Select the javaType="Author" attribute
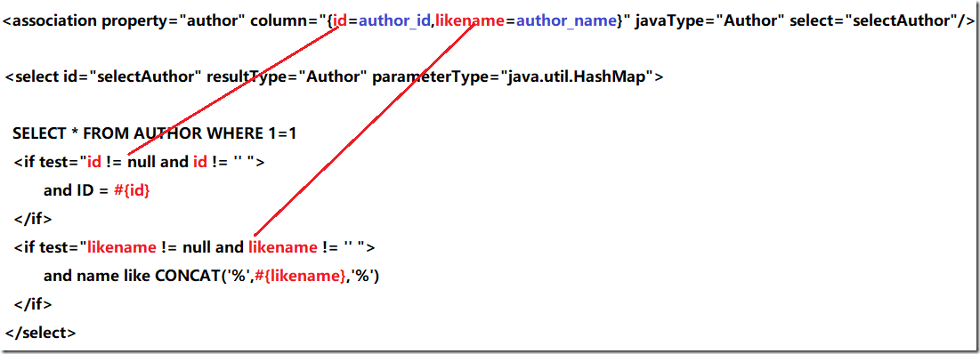The width and height of the screenshot is (980, 354). 709,21
